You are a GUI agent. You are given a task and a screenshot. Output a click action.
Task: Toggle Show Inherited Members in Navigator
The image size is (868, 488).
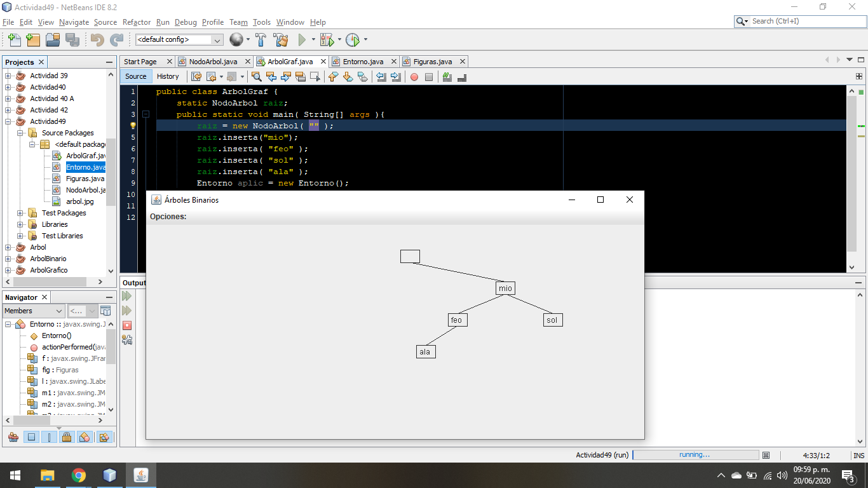(x=13, y=437)
